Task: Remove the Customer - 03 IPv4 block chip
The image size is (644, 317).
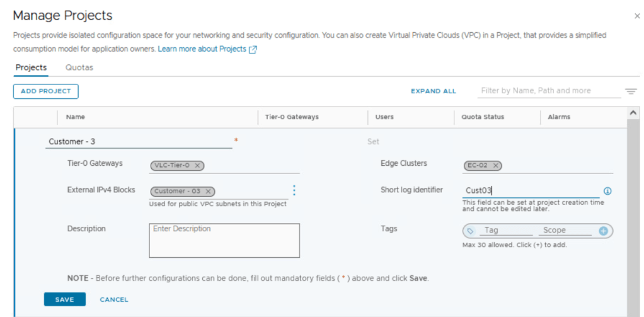Action: point(208,192)
